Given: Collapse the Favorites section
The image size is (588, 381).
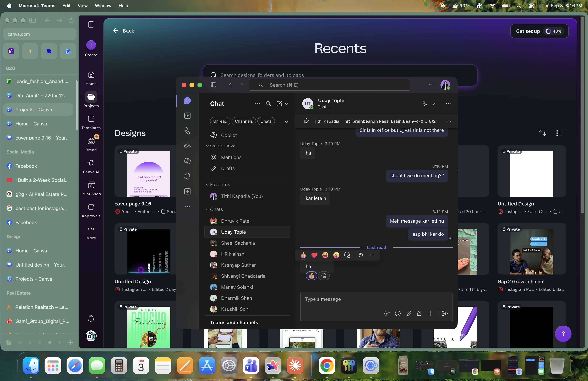Looking at the screenshot, I should (x=207, y=184).
